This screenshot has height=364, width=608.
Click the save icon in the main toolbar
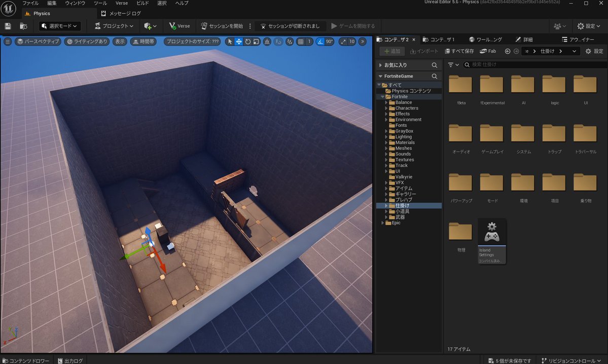click(8, 26)
